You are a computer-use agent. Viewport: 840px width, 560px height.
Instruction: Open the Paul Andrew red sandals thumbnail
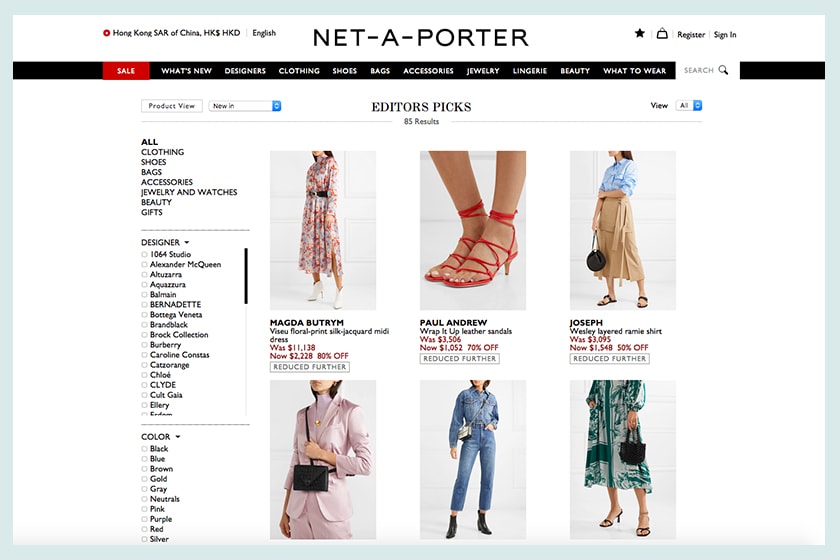(473, 230)
